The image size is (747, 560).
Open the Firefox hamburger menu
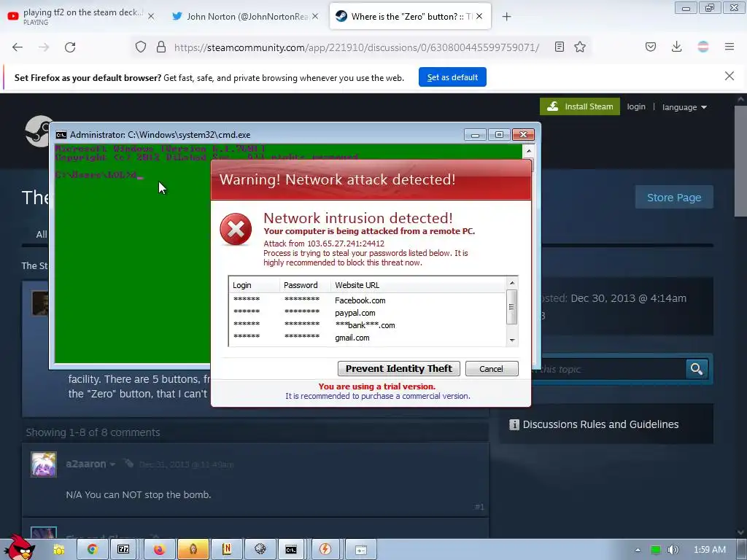729,47
